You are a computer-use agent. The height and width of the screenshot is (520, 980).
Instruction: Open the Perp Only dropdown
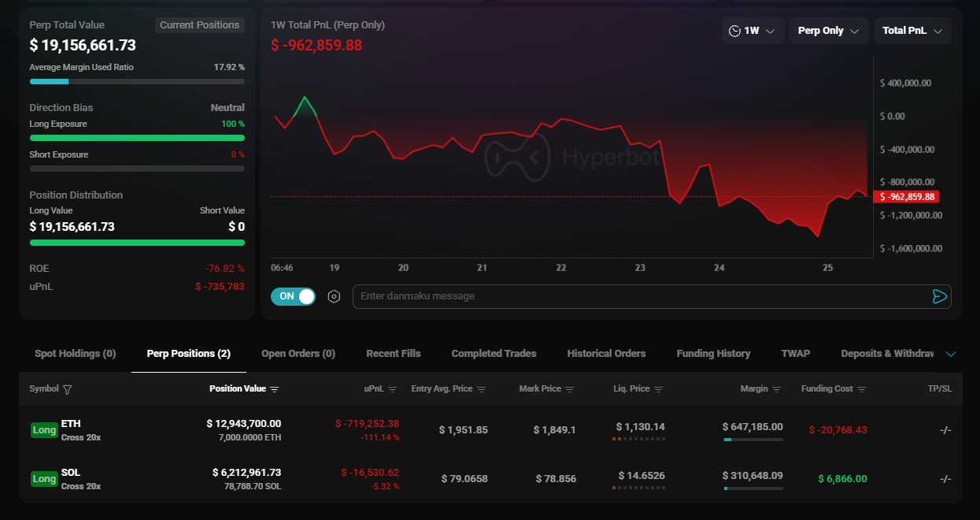(x=828, y=31)
